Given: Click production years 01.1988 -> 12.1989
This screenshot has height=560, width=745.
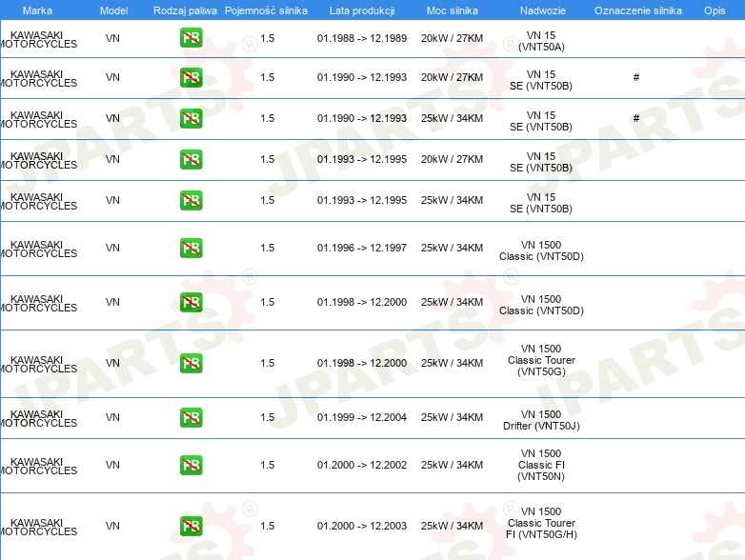Looking at the screenshot, I should coord(362,38).
